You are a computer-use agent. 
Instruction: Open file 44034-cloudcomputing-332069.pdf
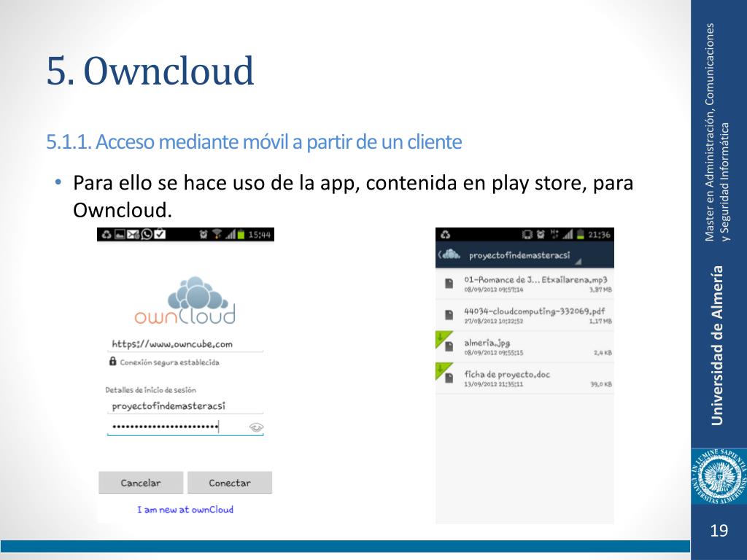point(525,316)
